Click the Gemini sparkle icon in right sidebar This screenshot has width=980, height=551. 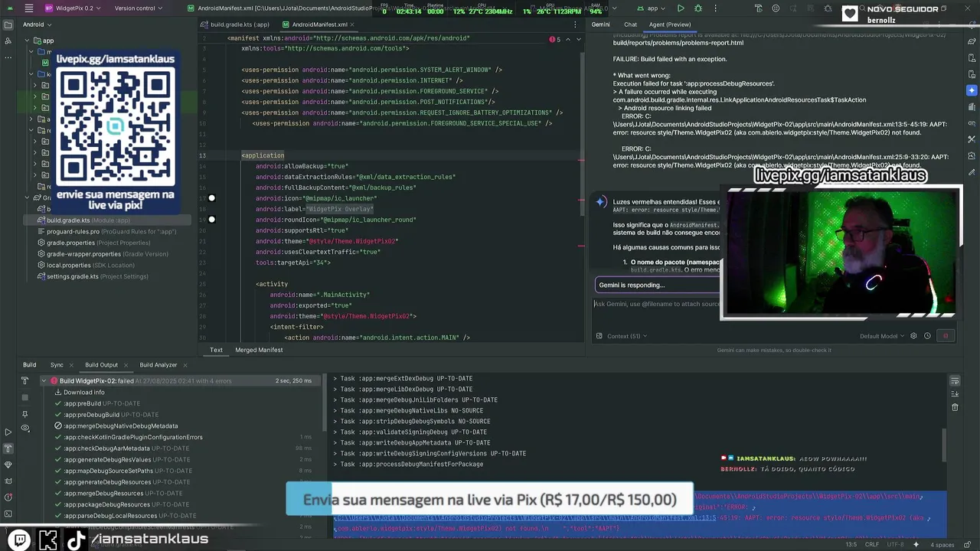click(972, 90)
